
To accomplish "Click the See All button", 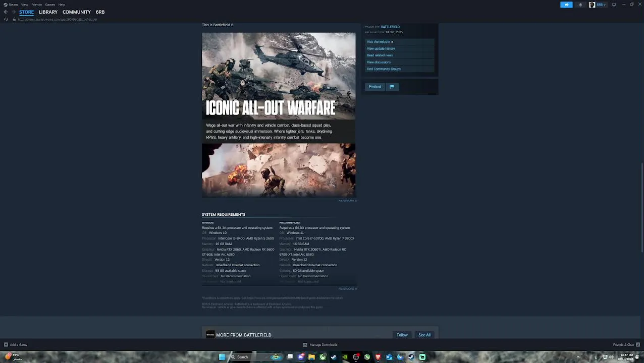I will click(424, 335).
